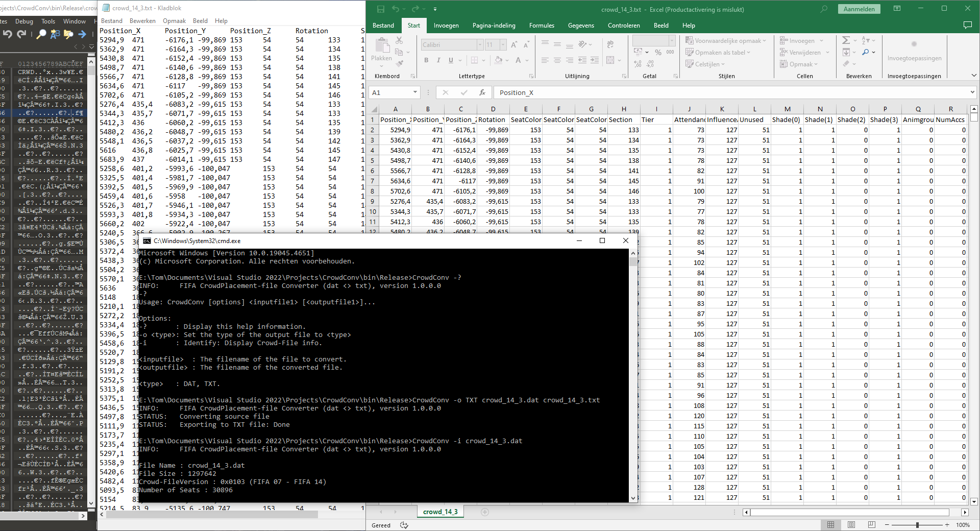Click the AutoSum sigma icon
The image size is (980, 531).
coord(846,40)
